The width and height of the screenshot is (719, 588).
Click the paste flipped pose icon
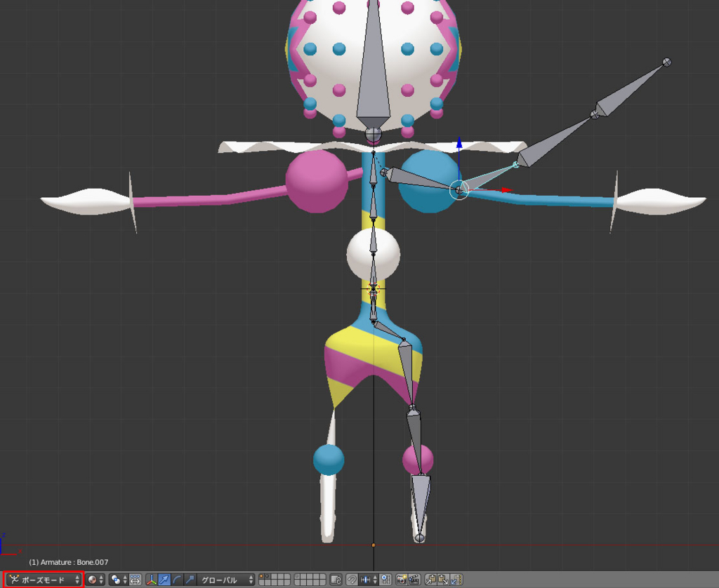click(456, 580)
